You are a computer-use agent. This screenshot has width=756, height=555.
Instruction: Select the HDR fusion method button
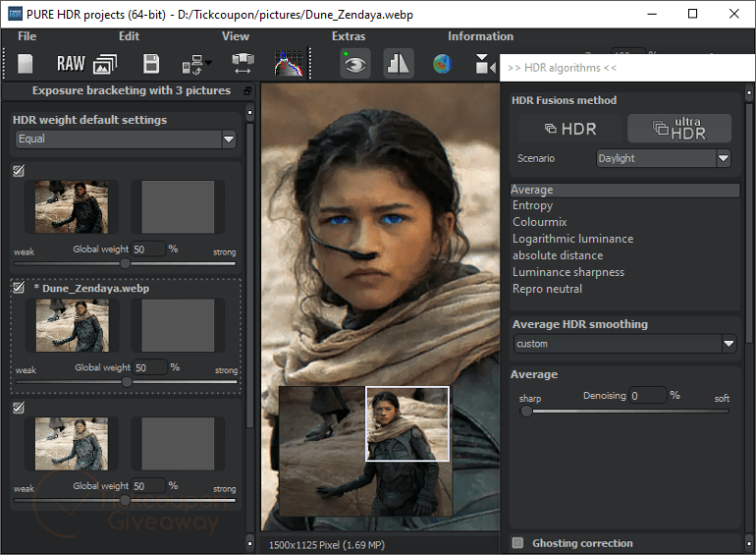point(569,129)
